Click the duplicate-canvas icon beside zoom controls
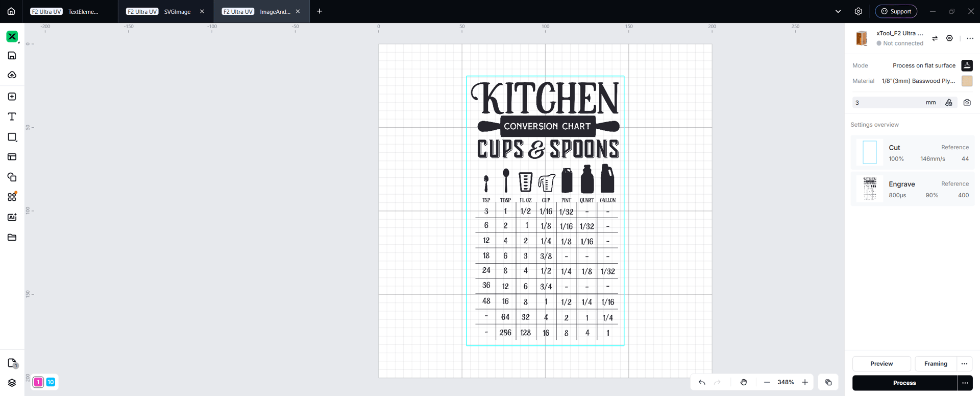The height and width of the screenshot is (396, 980). tap(828, 382)
